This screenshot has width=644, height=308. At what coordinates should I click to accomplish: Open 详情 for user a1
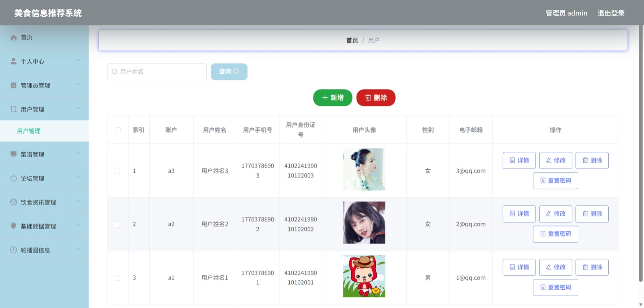(x=519, y=267)
